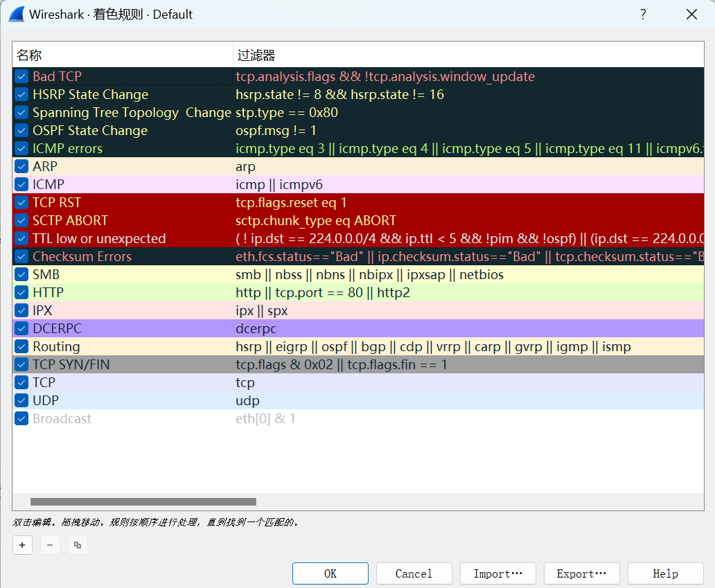Toggle the OSPF State Change checkbox
The image size is (715, 588).
click(x=21, y=130)
